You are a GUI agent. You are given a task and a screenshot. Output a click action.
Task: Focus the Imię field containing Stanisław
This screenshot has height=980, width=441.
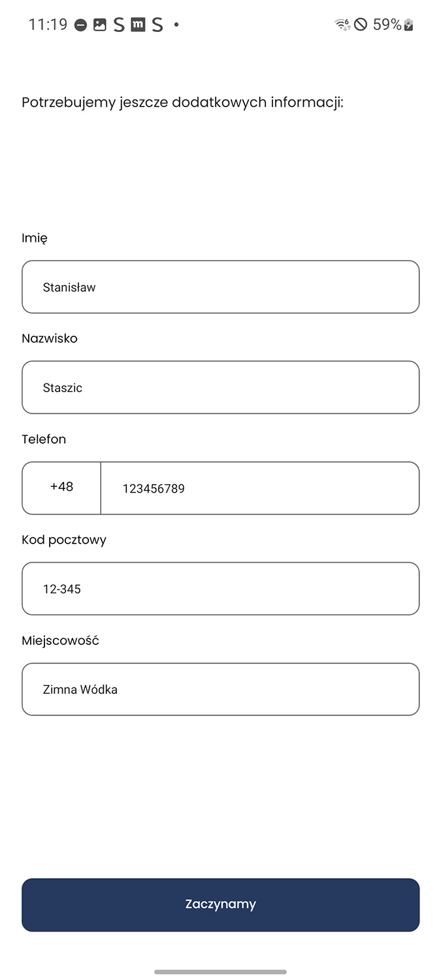[220, 287]
